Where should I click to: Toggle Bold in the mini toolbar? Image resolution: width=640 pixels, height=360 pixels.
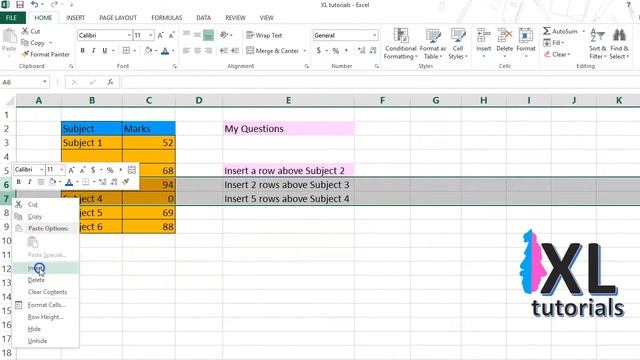[x=18, y=182]
